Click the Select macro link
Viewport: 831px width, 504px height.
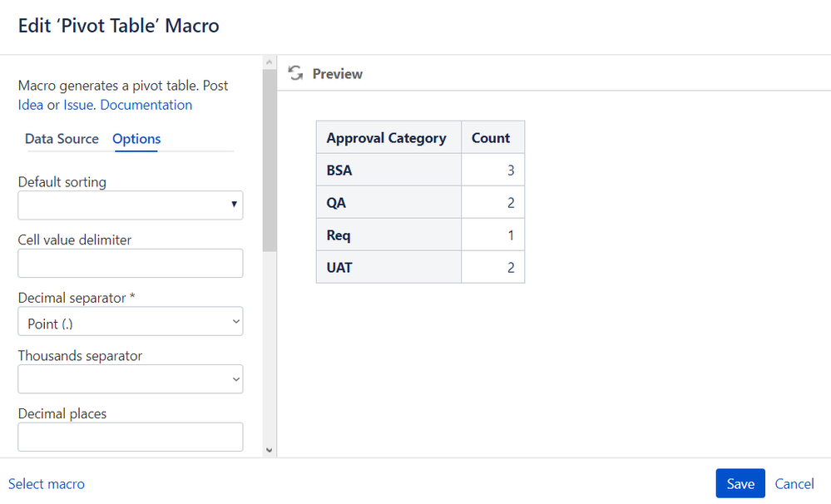(47, 484)
